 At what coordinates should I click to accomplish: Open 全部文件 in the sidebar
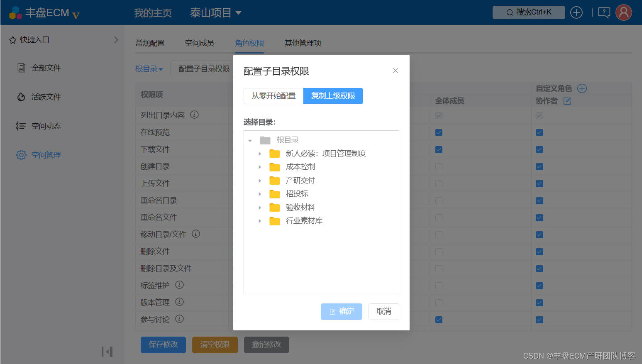(x=46, y=68)
